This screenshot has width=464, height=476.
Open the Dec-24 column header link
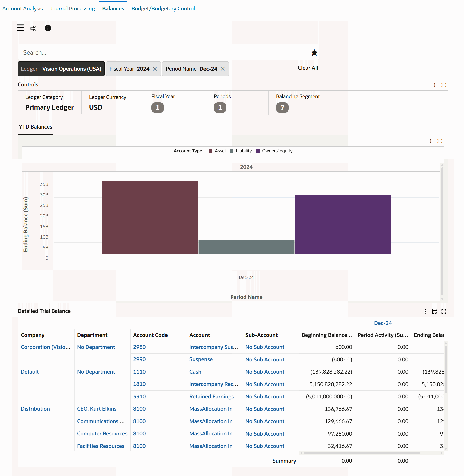(383, 323)
